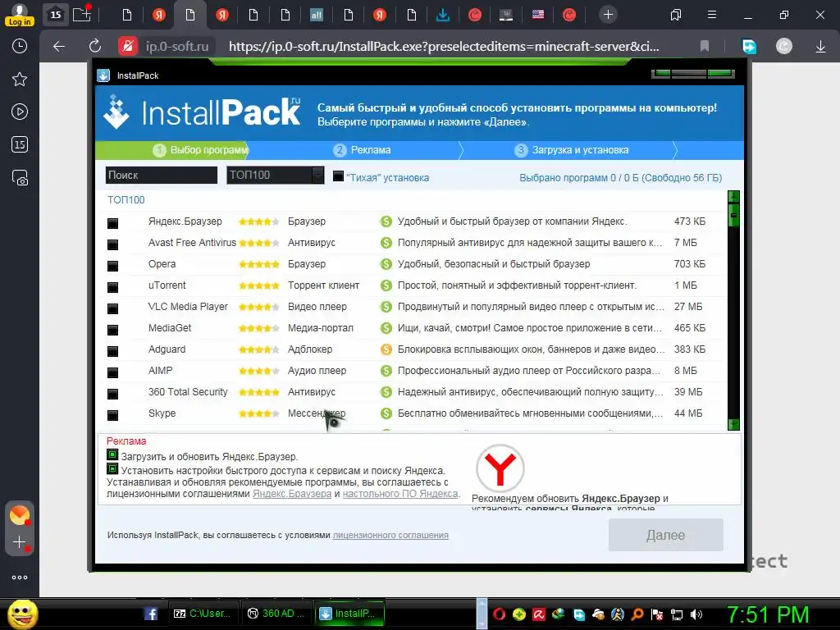Click the Opera icon in system tray
This screenshot has width=840, height=630.
point(499,614)
